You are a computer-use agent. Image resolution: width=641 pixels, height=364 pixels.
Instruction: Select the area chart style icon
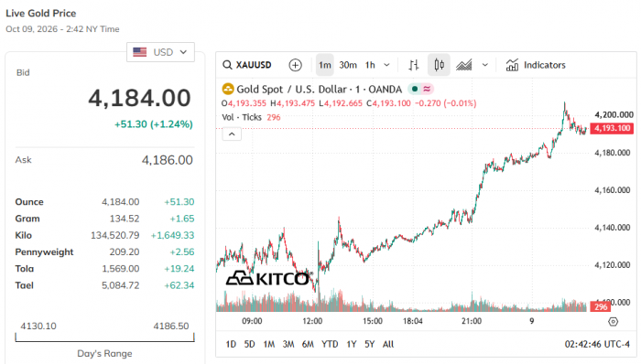point(464,65)
